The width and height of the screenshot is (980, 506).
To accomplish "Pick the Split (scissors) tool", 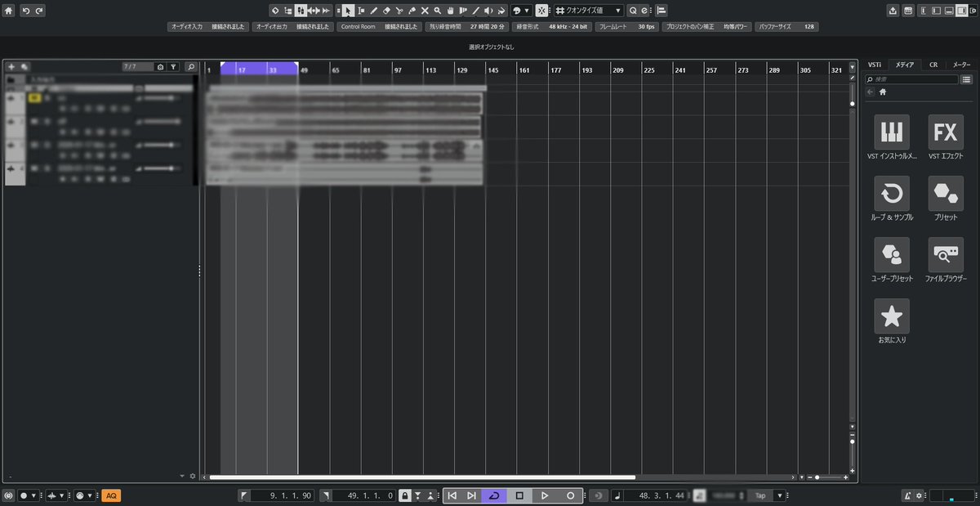I will coord(399,11).
